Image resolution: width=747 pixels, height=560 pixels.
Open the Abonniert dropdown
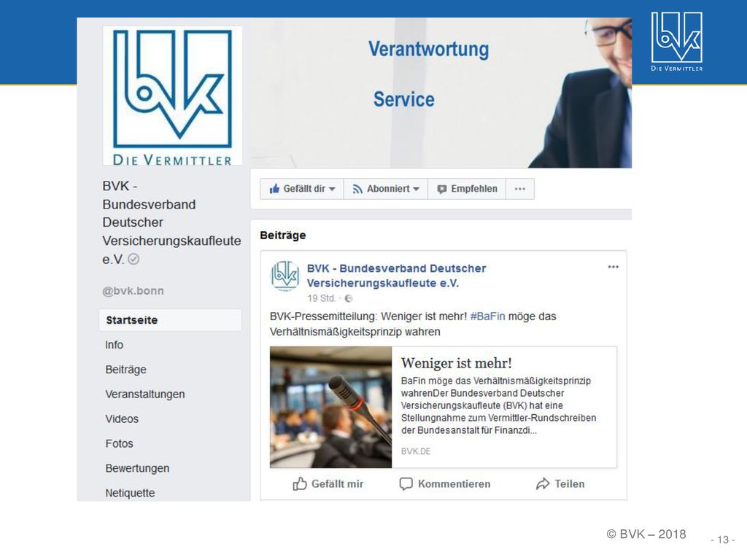click(386, 189)
